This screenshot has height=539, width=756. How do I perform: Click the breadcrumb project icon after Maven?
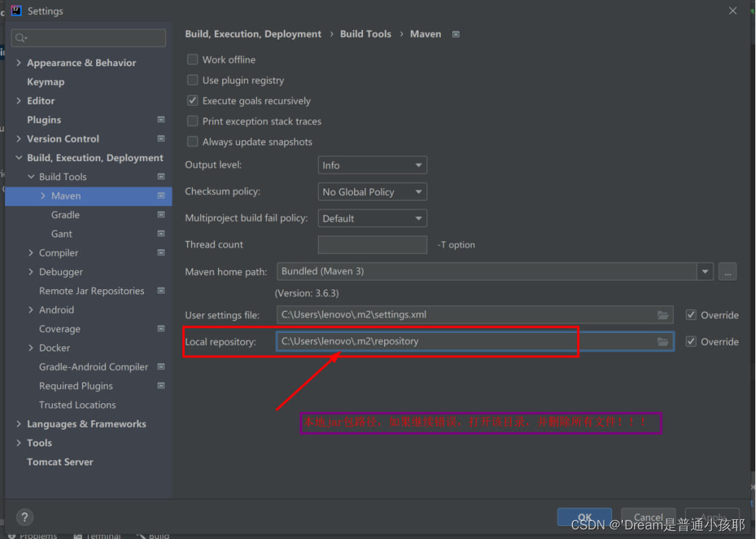(456, 34)
